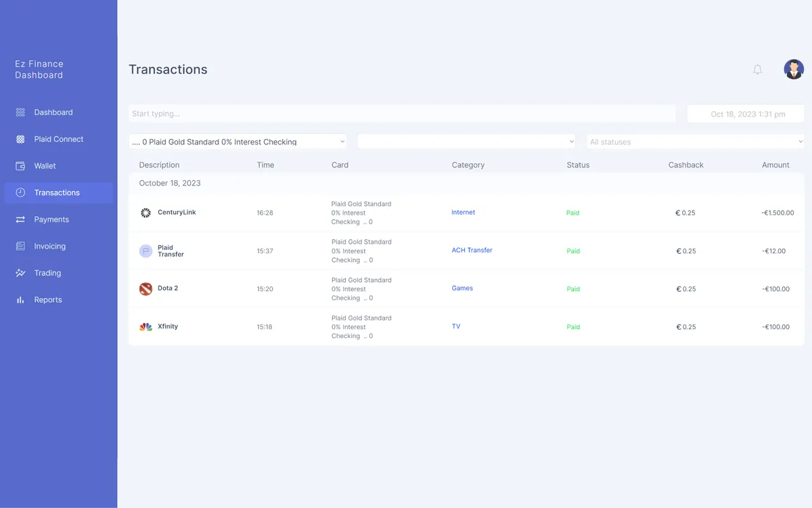812x508 pixels.
Task: Open Reports menu item
Action: click(59, 299)
